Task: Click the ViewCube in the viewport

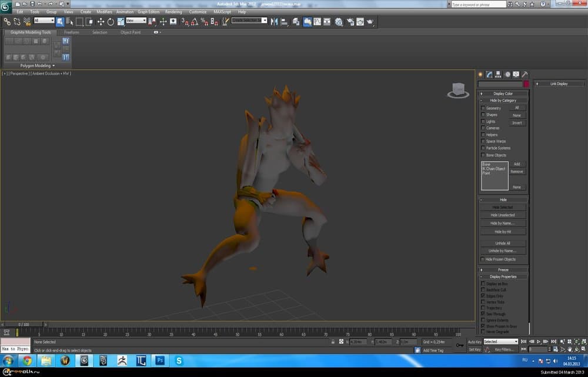Action: pyautogui.click(x=457, y=90)
